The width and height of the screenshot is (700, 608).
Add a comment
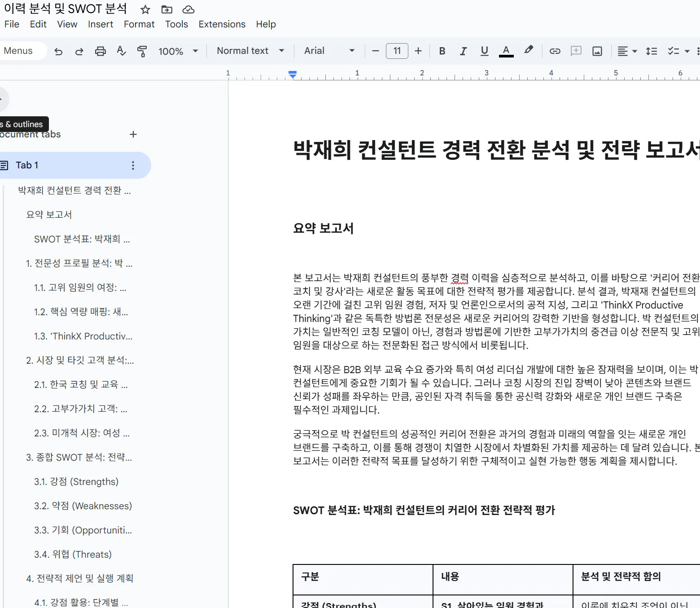coord(576,51)
